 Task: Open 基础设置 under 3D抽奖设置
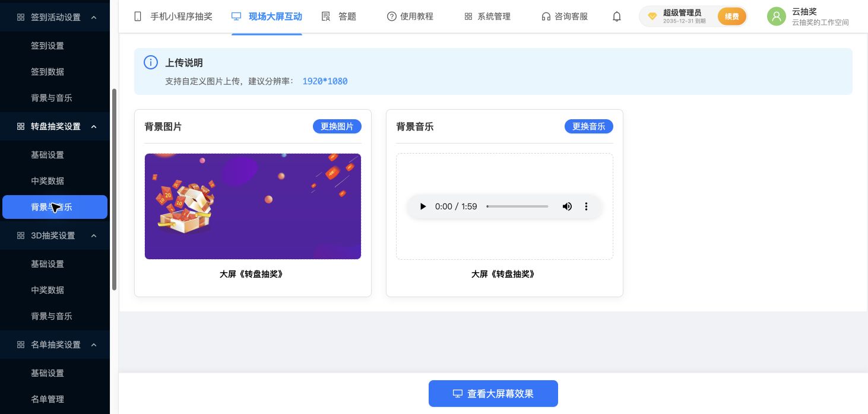point(47,264)
